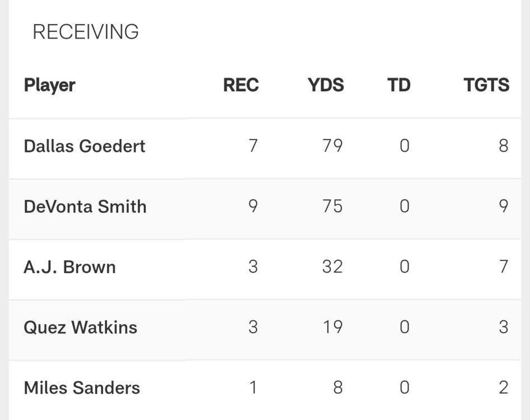This screenshot has height=420, width=530.
Task: Sort table by Player column header
Action: 49,85
